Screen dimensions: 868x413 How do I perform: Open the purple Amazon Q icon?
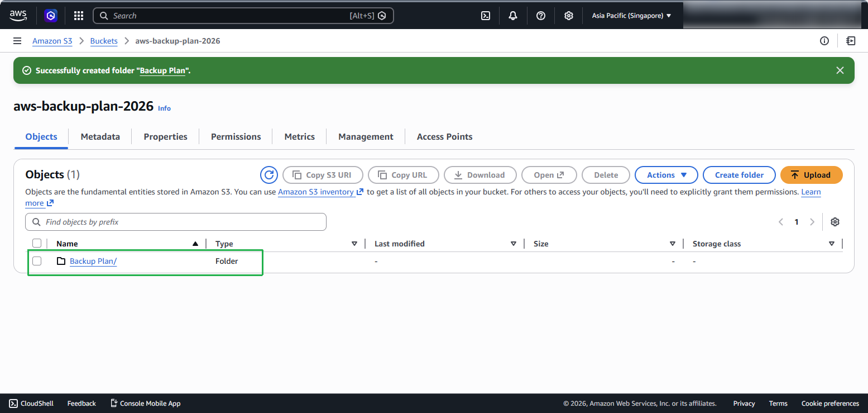coord(51,16)
